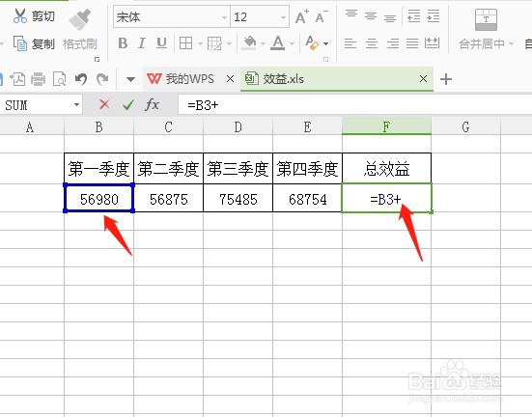Cancel formula entry with red X
Viewport: 532px width, 417px height.
point(104,104)
